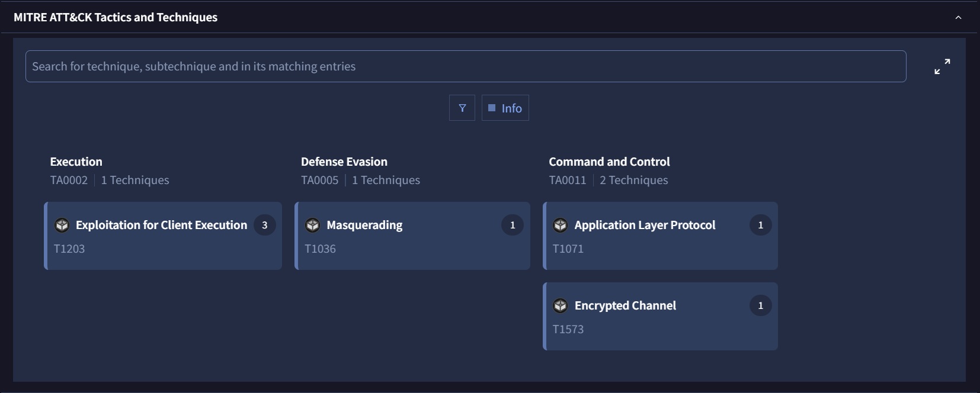Open the Encrypted Channel technique card
Viewport: 980px width, 393px height.
click(660, 316)
